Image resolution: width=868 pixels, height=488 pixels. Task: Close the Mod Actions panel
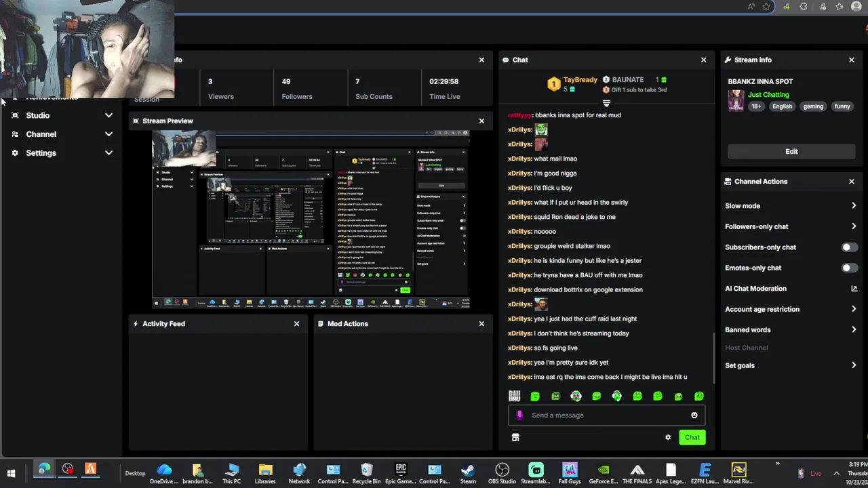point(481,324)
